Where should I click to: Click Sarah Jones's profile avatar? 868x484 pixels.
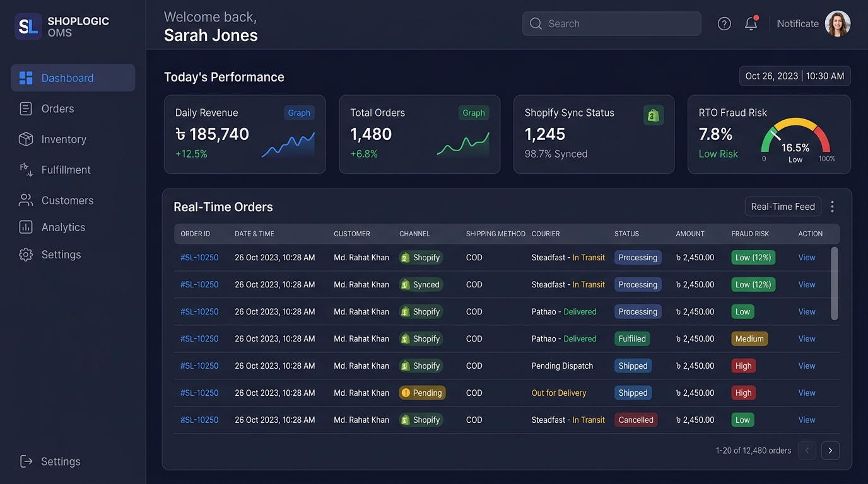(x=838, y=23)
